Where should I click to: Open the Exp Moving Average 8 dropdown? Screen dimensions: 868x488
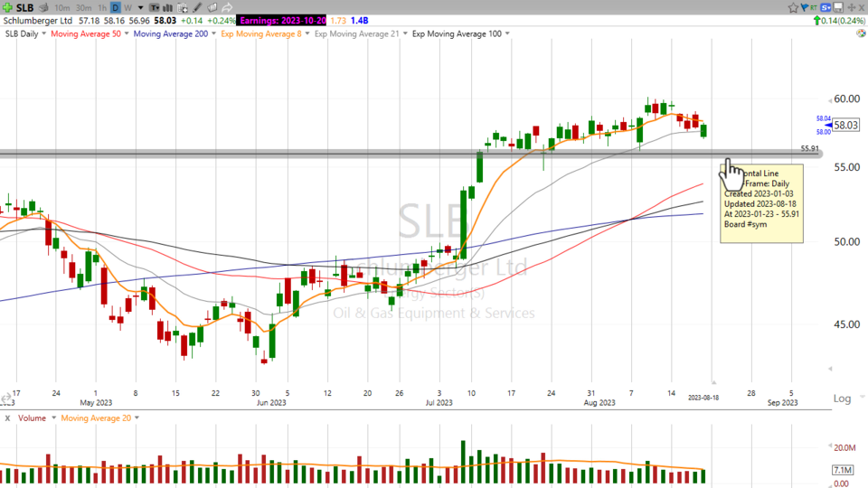pos(307,33)
